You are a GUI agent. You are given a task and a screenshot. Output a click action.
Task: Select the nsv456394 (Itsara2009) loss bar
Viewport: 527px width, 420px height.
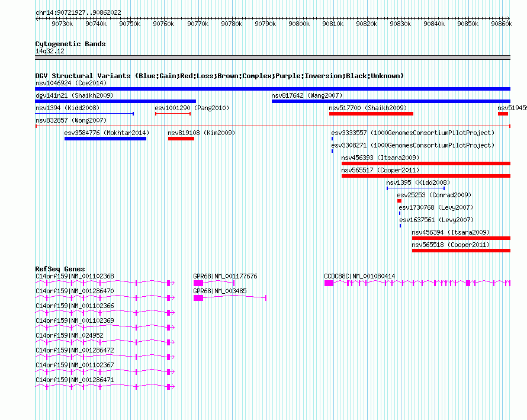coord(461,238)
